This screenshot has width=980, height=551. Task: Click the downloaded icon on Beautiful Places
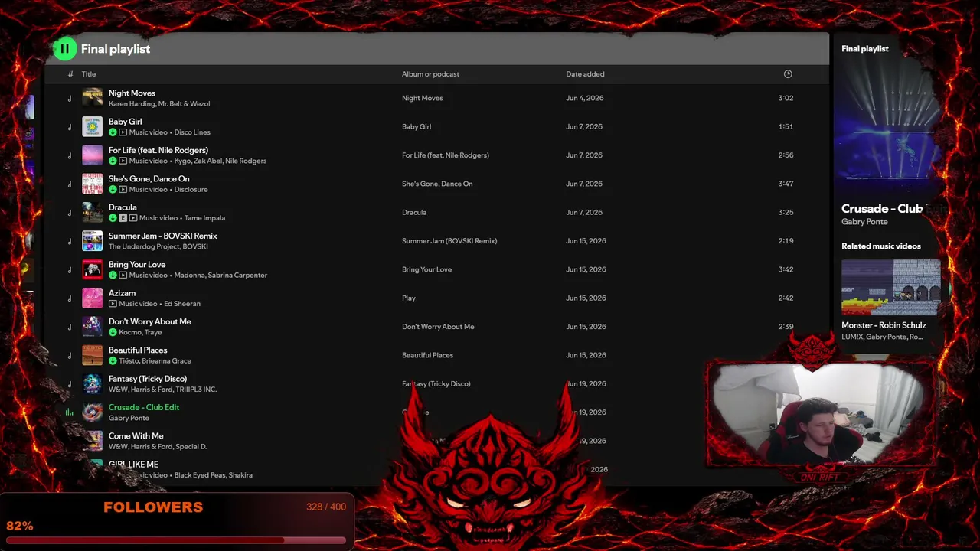113,360
